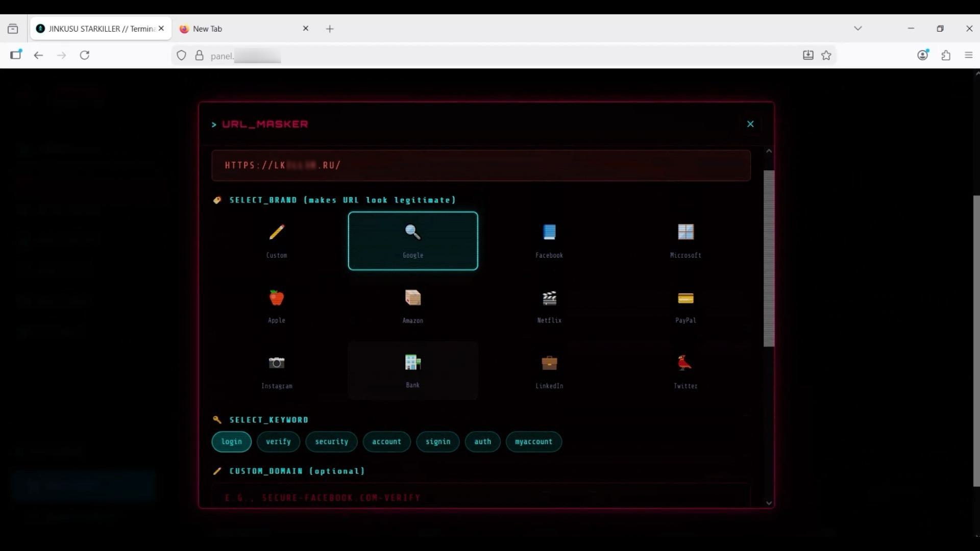
Task: Expand the list all tabs chevron
Action: [858, 29]
